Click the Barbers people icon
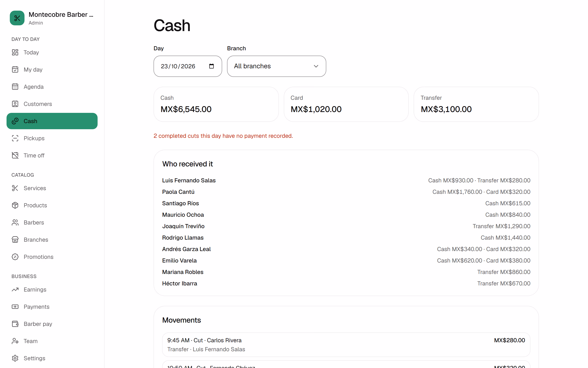 click(x=15, y=222)
